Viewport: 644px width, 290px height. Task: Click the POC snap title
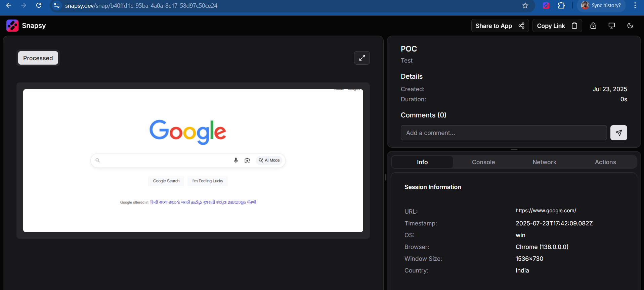coord(409,49)
